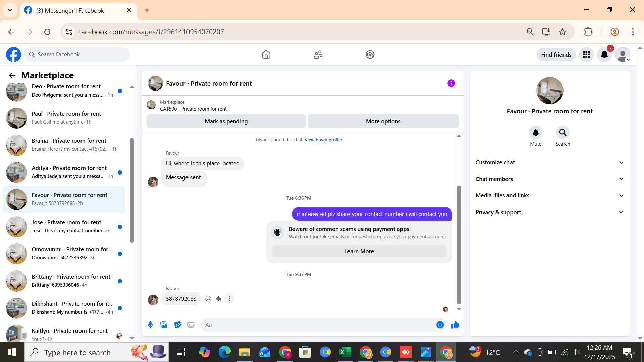This screenshot has height=362, width=644.
Task: View site information in address bar
Action: 69,32
